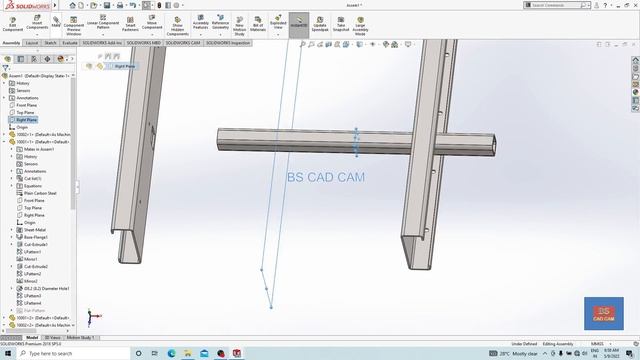The image size is (640, 360).
Task: Click the Linear Component Pattern tool
Action: 103,23
